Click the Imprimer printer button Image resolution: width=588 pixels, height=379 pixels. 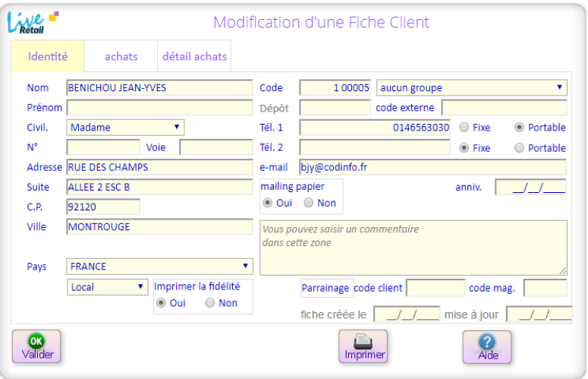[364, 347]
